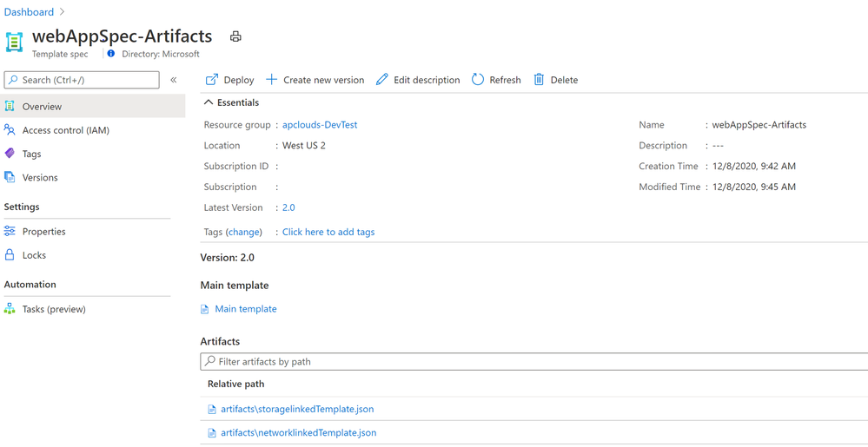The width and height of the screenshot is (868, 447).
Task: Collapse the sidebar with double chevron
Action: coord(173,80)
